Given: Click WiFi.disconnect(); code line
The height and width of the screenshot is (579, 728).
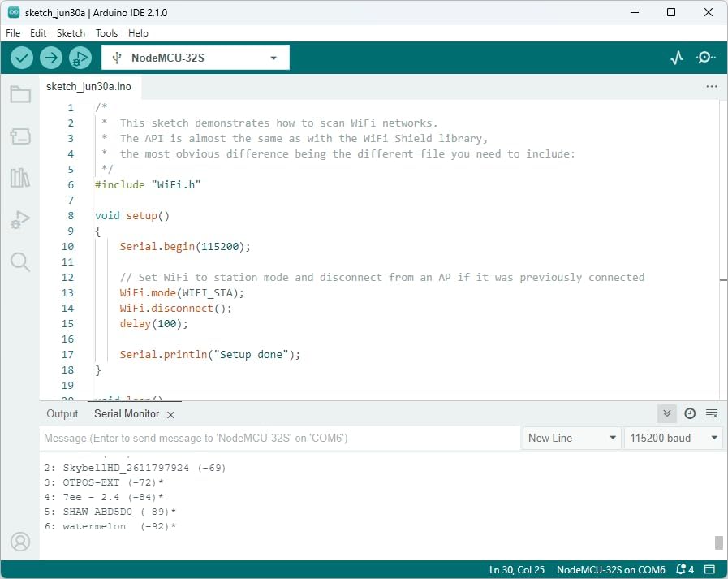Looking at the screenshot, I should point(175,308).
